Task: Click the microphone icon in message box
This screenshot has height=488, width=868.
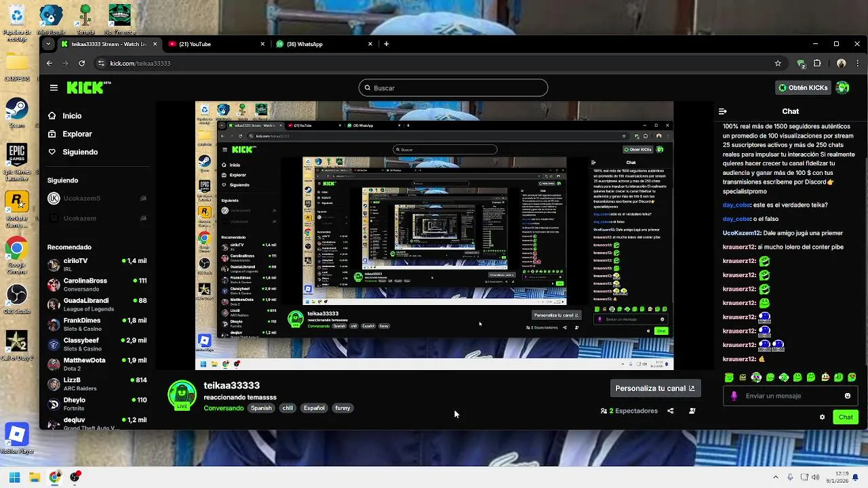Action: point(734,396)
